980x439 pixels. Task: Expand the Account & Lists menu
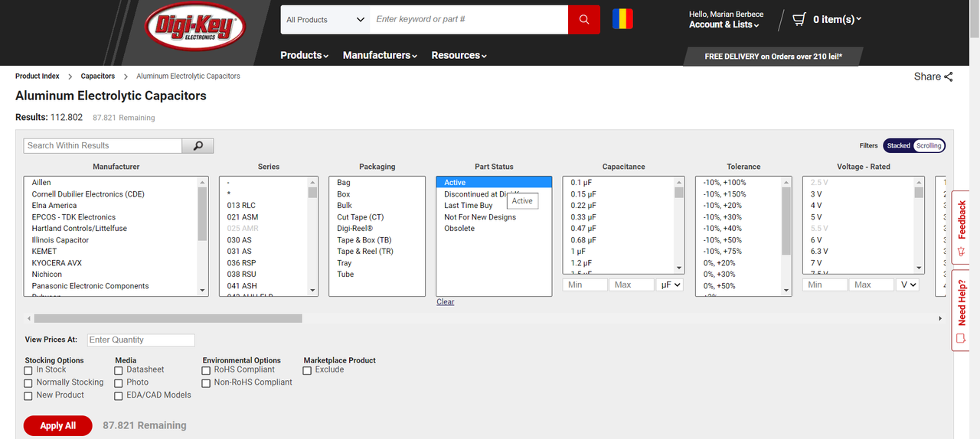[x=724, y=24]
